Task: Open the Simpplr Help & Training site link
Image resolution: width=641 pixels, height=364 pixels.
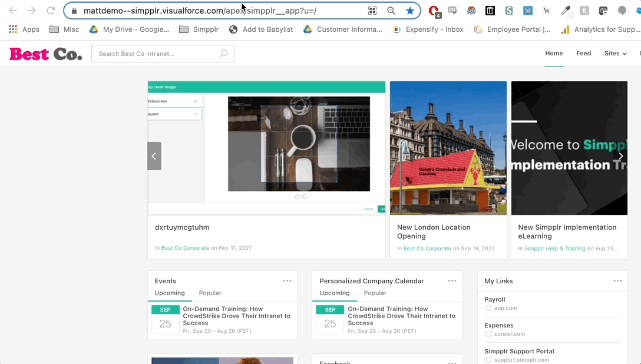Action: tap(555, 249)
